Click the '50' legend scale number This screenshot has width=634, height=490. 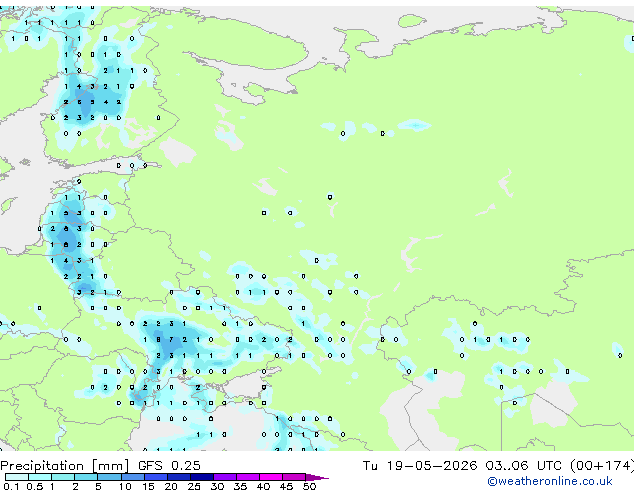309,486
